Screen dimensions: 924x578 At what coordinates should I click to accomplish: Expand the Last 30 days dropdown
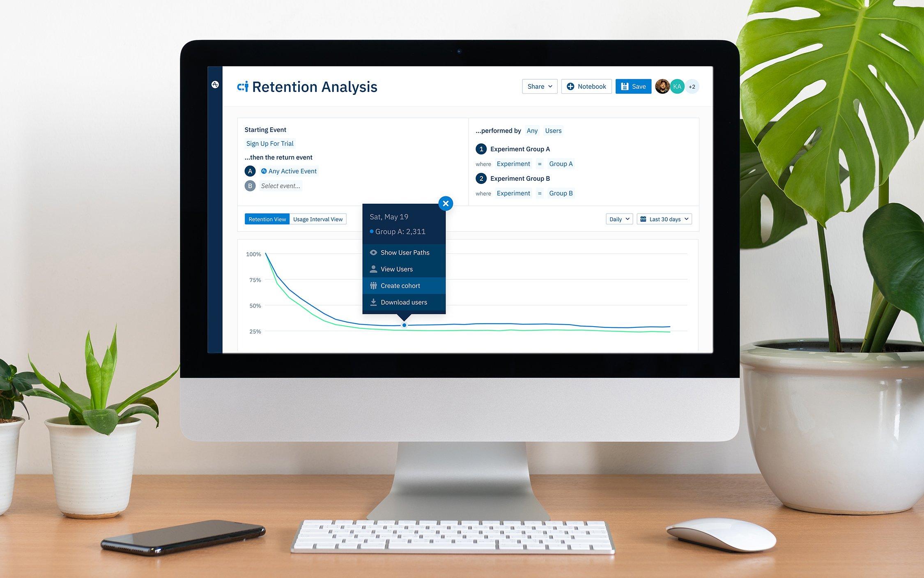pyautogui.click(x=664, y=219)
